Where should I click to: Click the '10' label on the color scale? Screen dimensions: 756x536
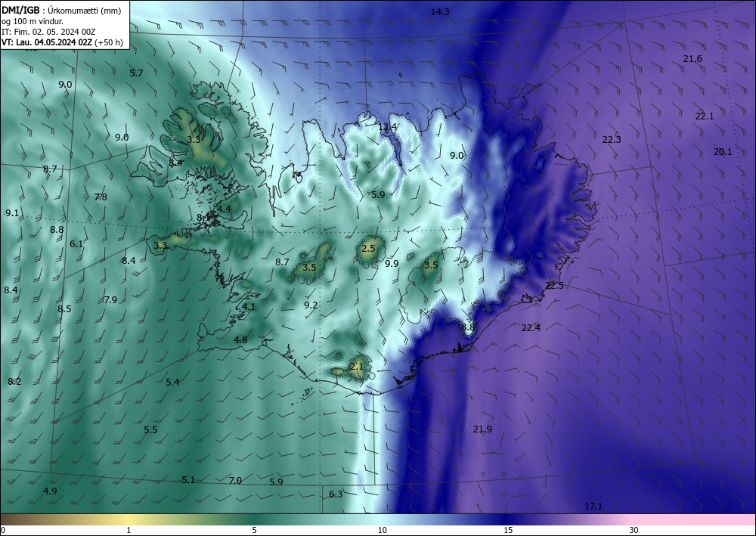point(382,531)
